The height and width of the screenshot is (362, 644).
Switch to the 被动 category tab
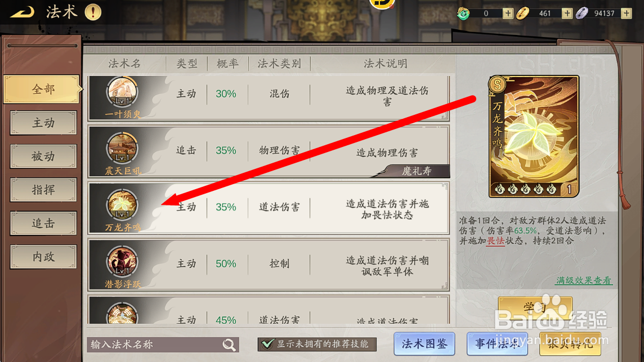(x=43, y=157)
